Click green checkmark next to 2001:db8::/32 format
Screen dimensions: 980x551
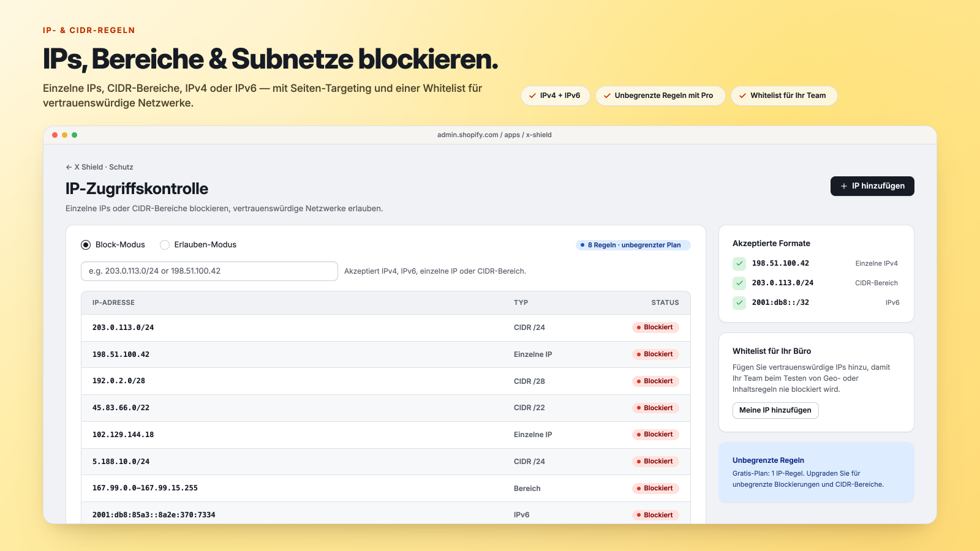[739, 302]
